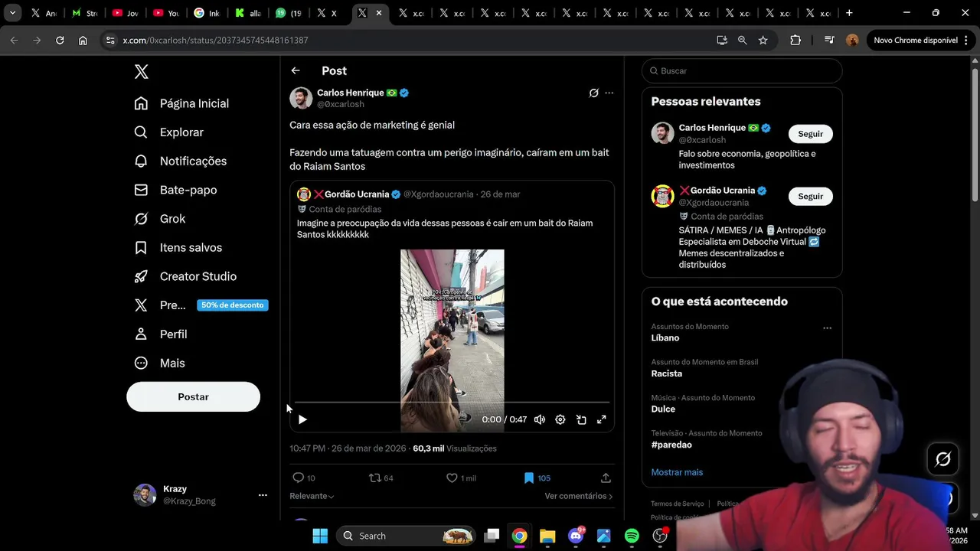The width and height of the screenshot is (980, 551).
Task: Open Chrome zoom magnifier icon
Action: coord(742,41)
